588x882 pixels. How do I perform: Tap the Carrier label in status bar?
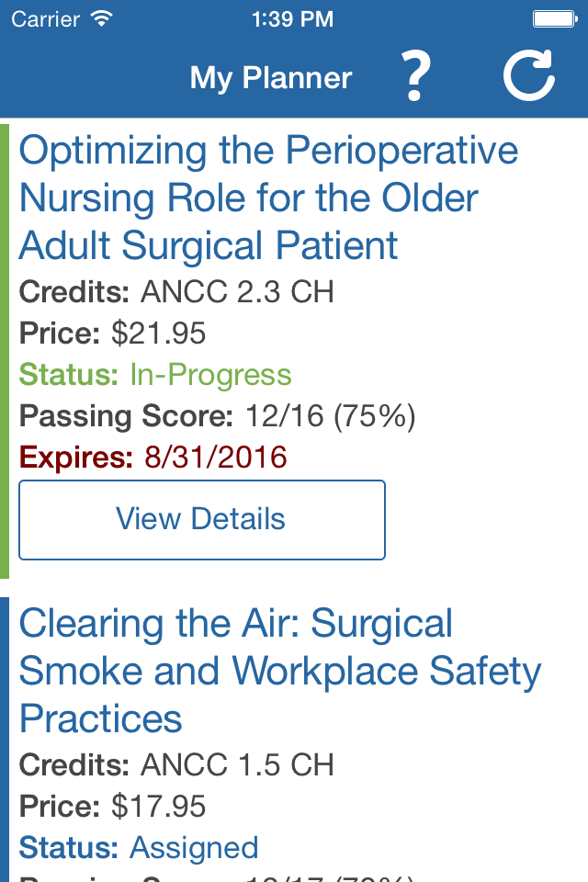click(x=46, y=19)
